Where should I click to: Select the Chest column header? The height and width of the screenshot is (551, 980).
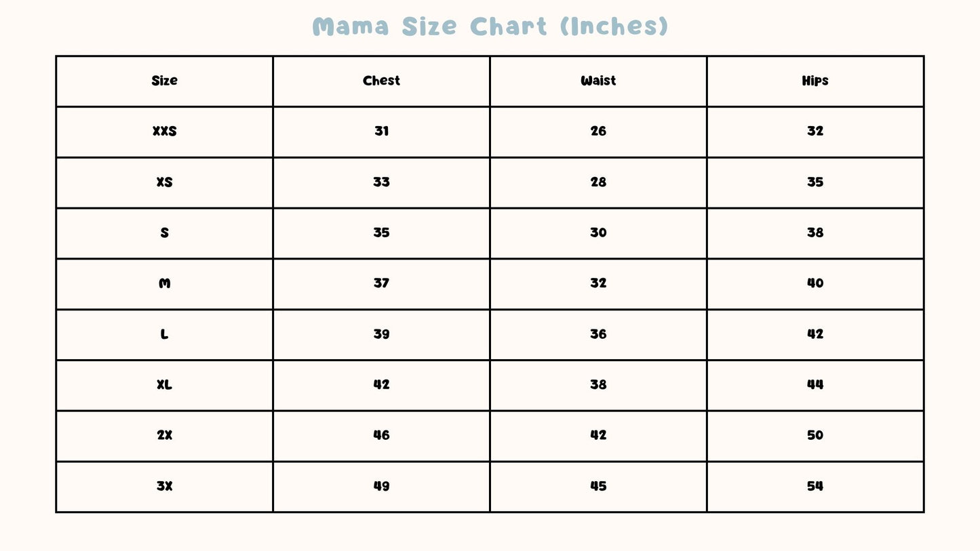point(381,81)
